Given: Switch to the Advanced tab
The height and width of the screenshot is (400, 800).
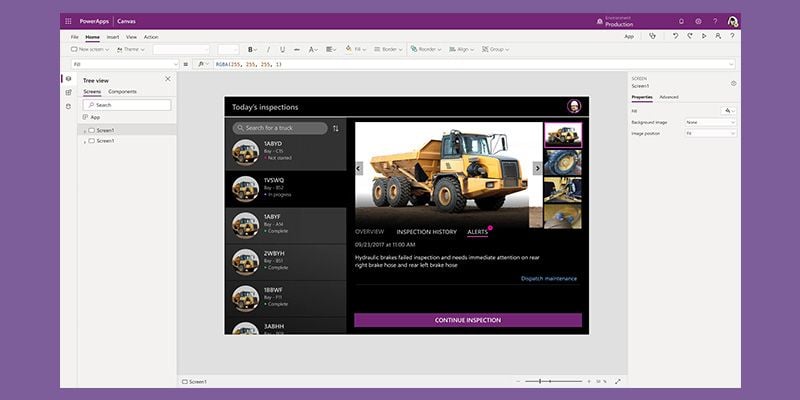Looking at the screenshot, I should (669, 97).
